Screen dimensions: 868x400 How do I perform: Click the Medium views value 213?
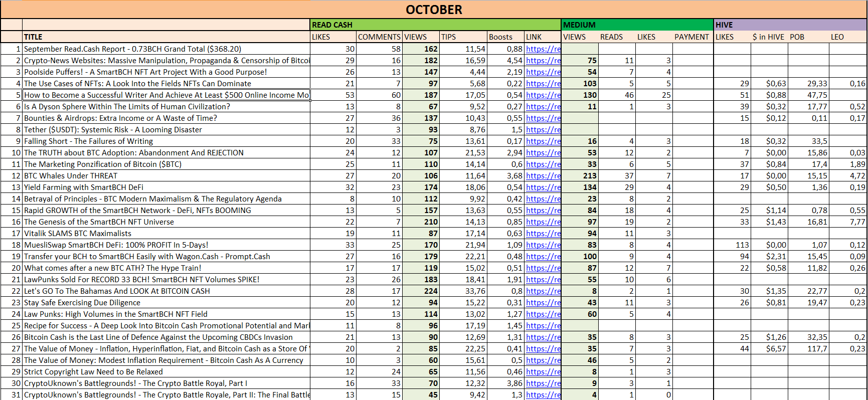(x=580, y=176)
